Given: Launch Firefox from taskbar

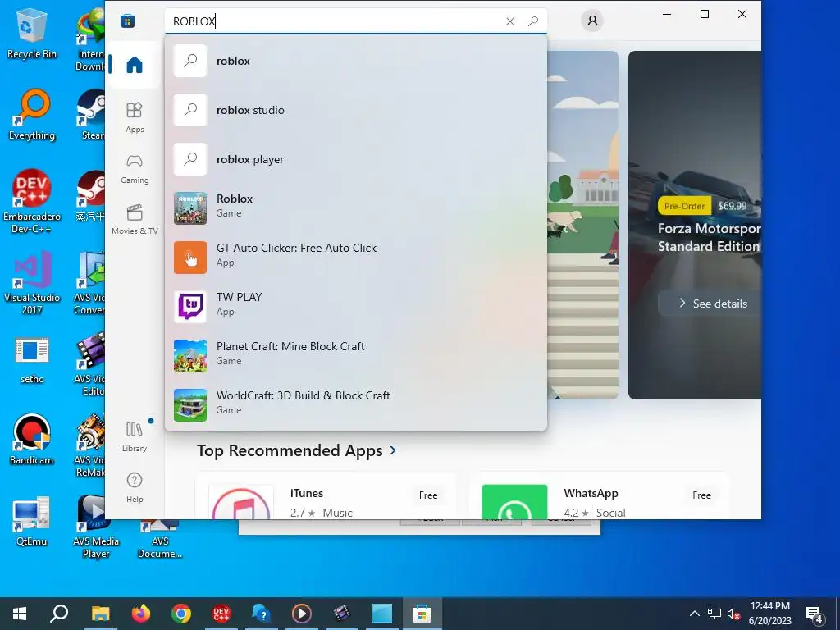Looking at the screenshot, I should pyautogui.click(x=141, y=614).
